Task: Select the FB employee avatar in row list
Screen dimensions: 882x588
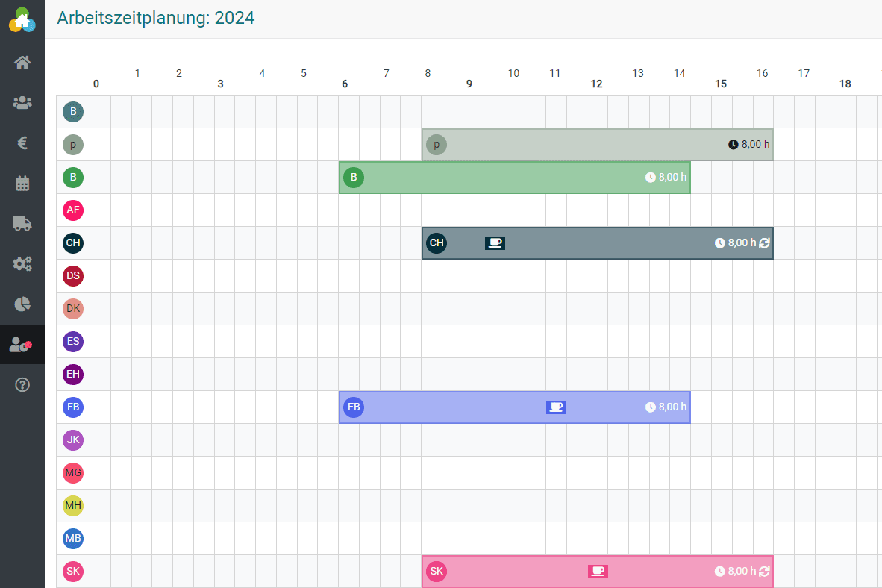Action: (73, 407)
